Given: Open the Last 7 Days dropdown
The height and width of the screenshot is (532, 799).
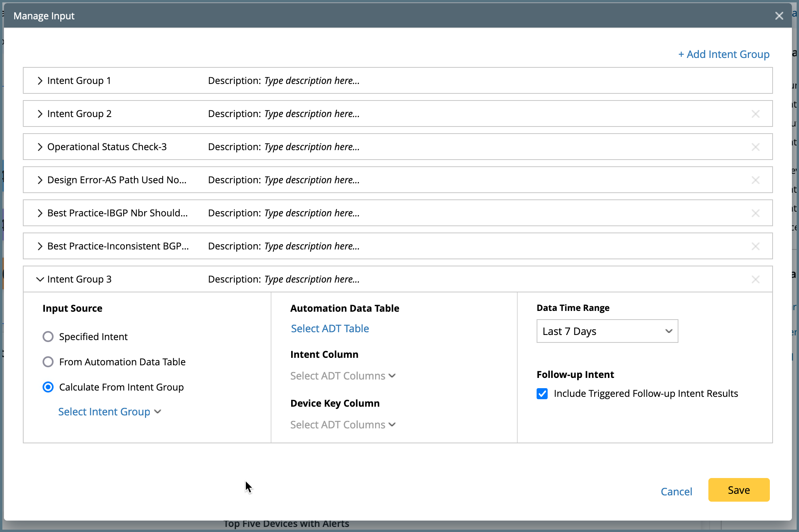Looking at the screenshot, I should [607, 331].
